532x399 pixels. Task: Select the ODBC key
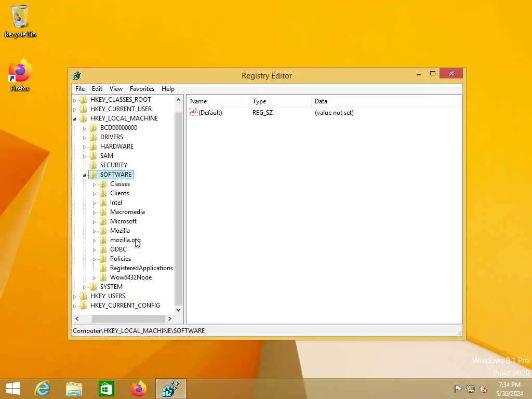[x=118, y=249]
